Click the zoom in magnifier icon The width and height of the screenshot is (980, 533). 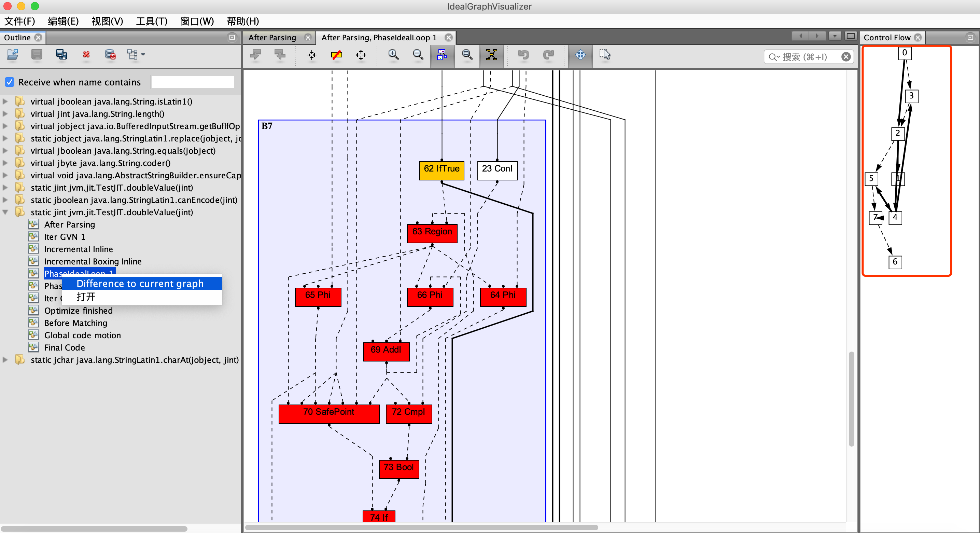[x=393, y=55]
